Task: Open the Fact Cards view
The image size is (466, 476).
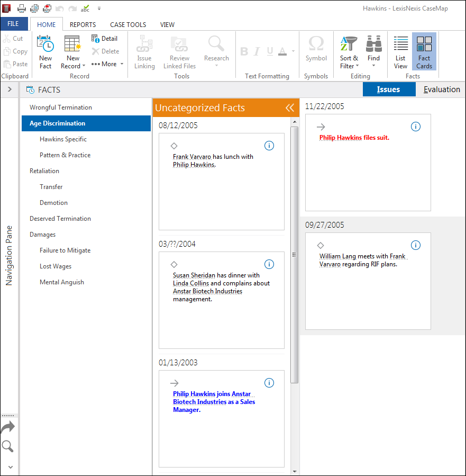Action: tap(424, 52)
